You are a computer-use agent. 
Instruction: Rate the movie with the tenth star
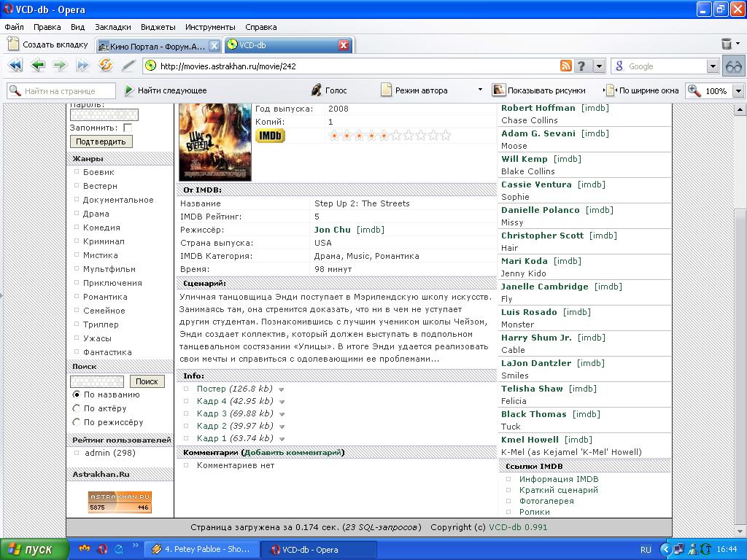pos(446,136)
